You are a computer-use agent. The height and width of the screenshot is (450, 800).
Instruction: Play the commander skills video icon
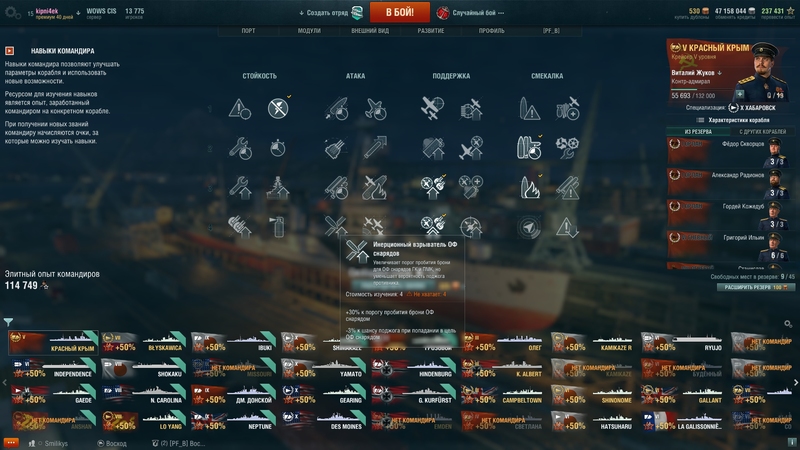tap(10, 51)
